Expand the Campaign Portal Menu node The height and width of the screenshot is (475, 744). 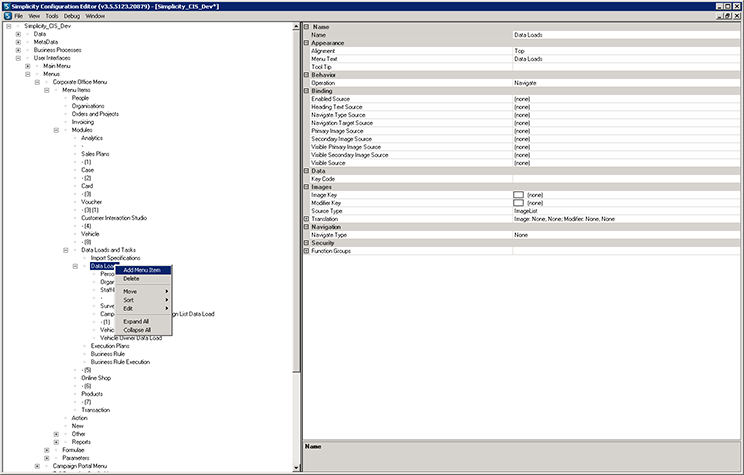[37, 466]
